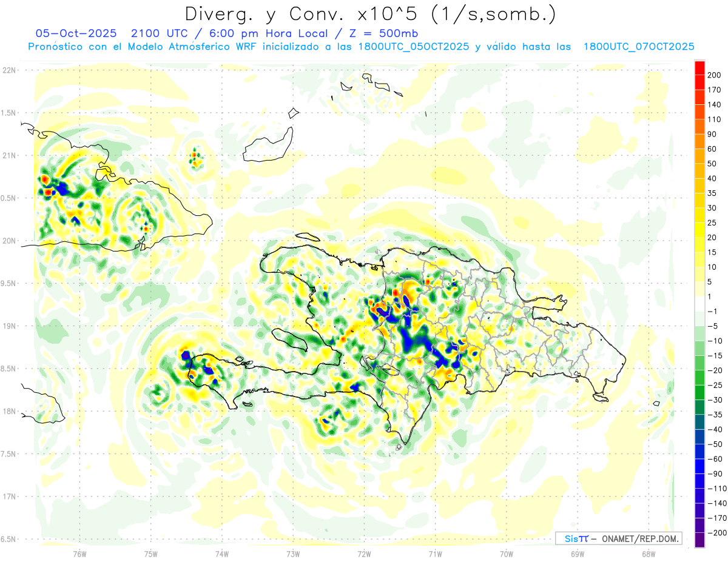Click the latitude label '6.5N'

pos(8,539)
